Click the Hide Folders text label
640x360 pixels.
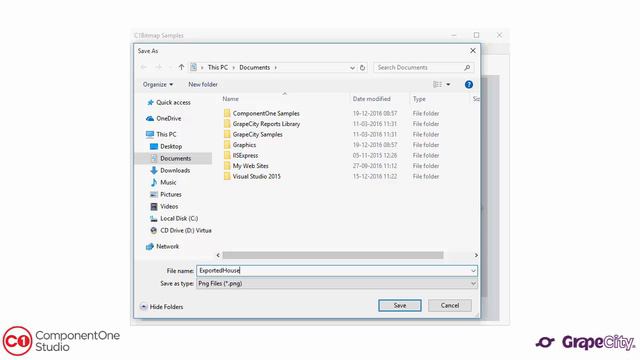coord(167,307)
